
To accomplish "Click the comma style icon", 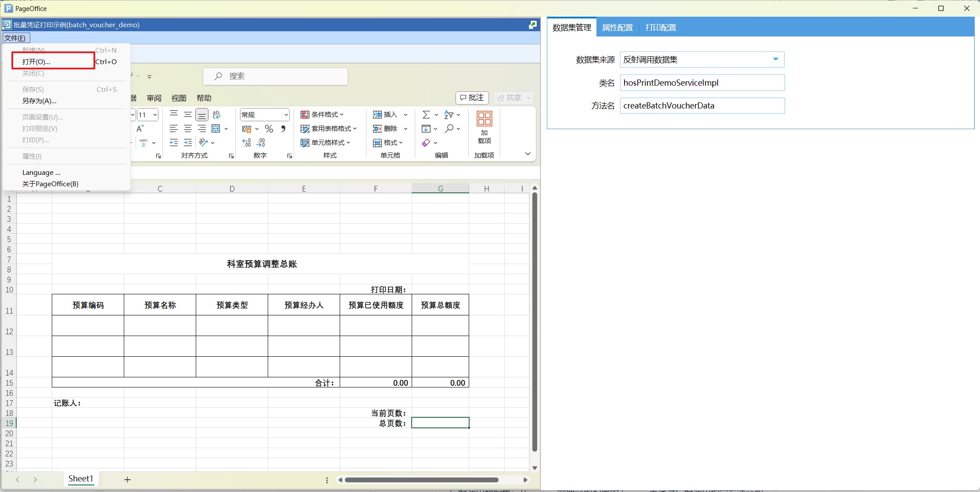I will [x=283, y=129].
